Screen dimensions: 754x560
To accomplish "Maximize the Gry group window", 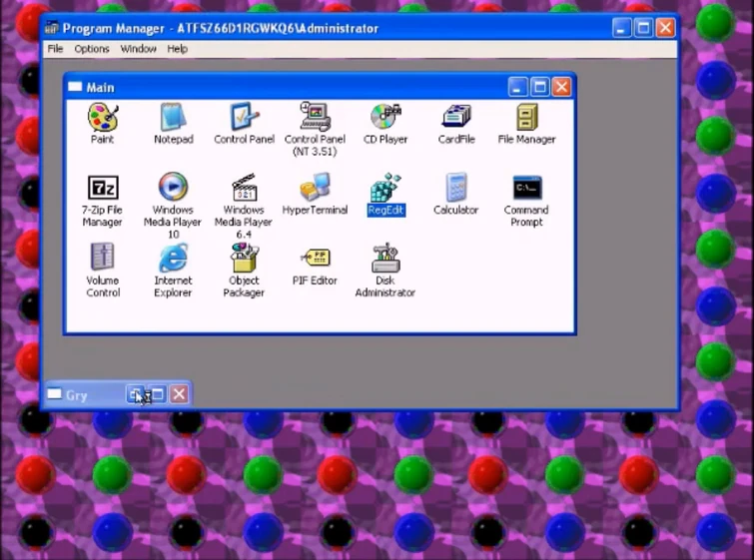I will pyautogui.click(x=158, y=394).
